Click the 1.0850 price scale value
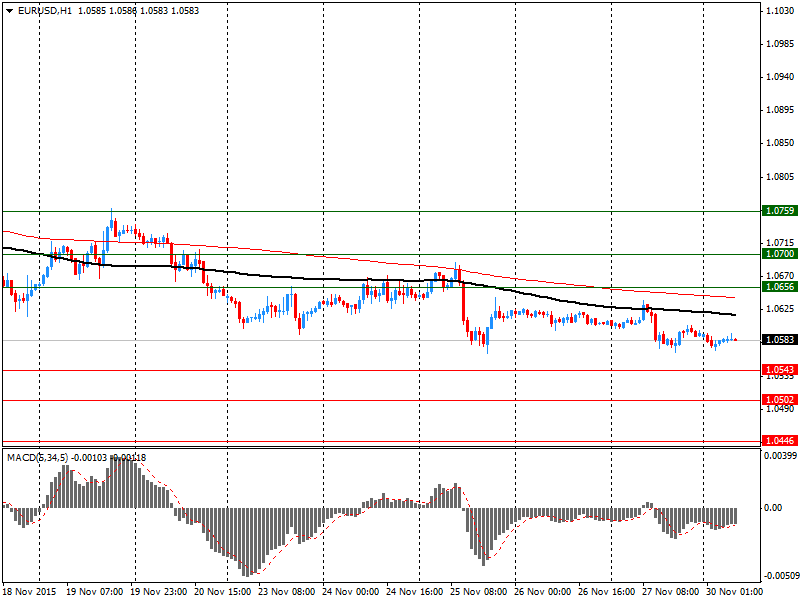 click(781, 143)
